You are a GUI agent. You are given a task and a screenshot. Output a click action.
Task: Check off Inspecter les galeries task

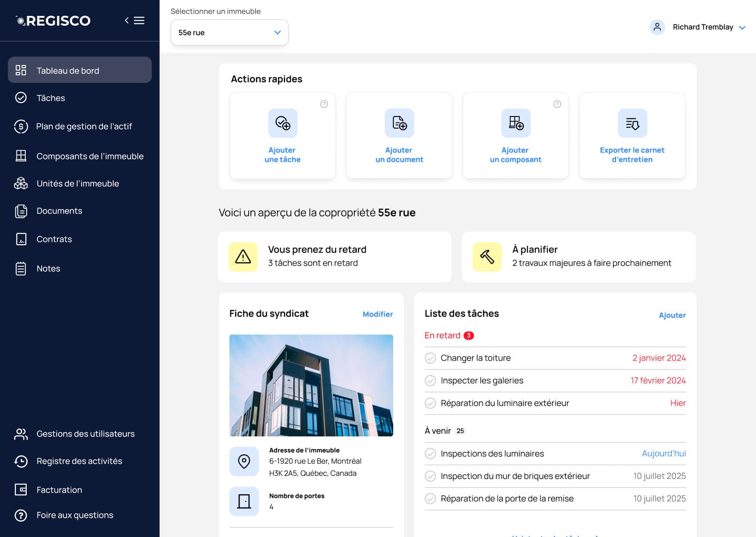(430, 381)
